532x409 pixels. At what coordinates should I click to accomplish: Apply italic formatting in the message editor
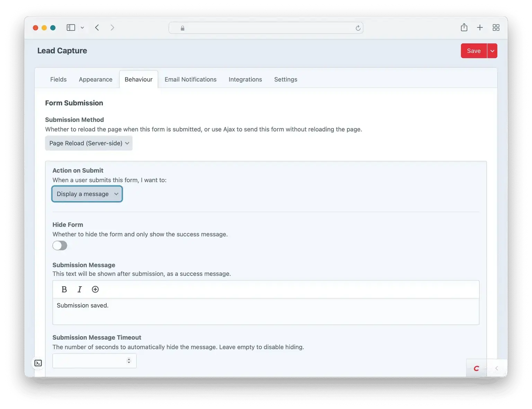tap(80, 289)
